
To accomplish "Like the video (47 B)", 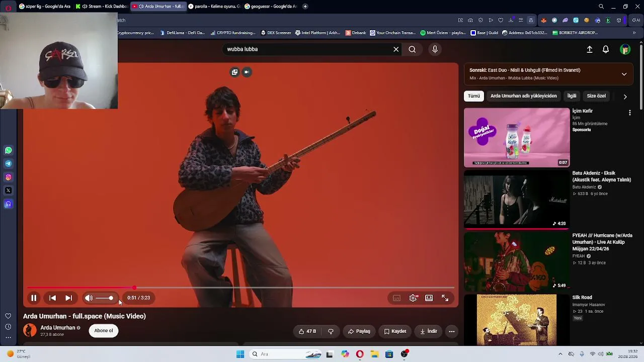I will point(307,331).
